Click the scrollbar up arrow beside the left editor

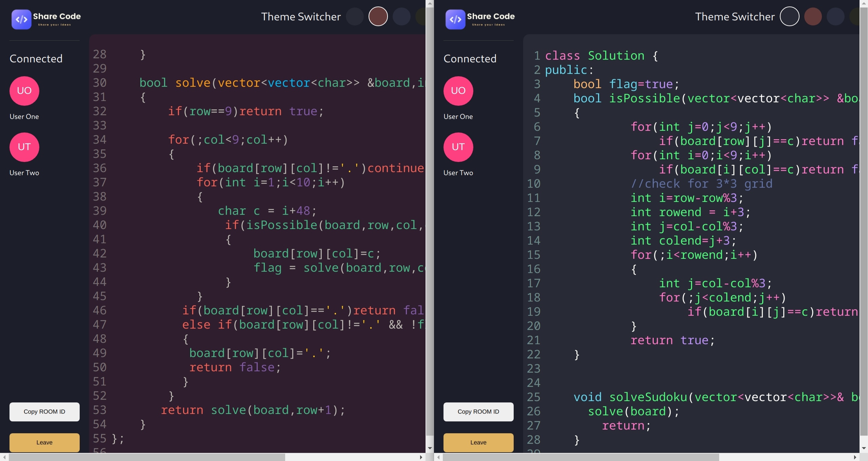430,3
